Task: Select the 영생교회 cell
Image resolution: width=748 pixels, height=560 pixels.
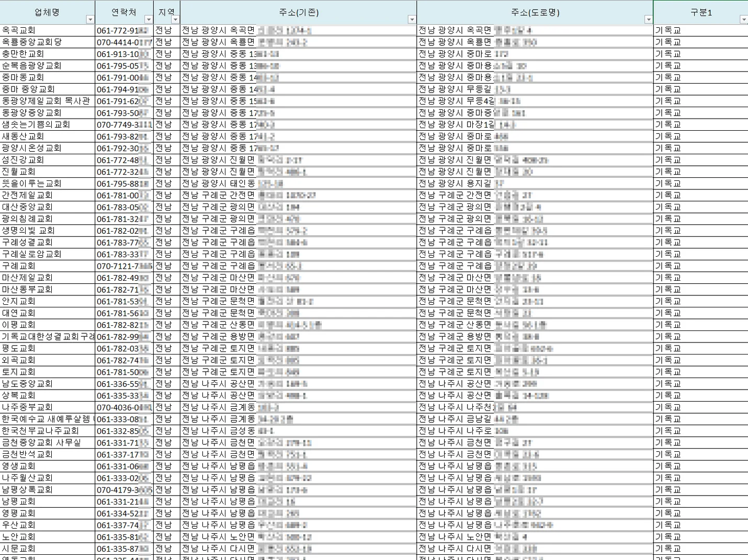Action: pyautogui.click(x=48, y=466)
